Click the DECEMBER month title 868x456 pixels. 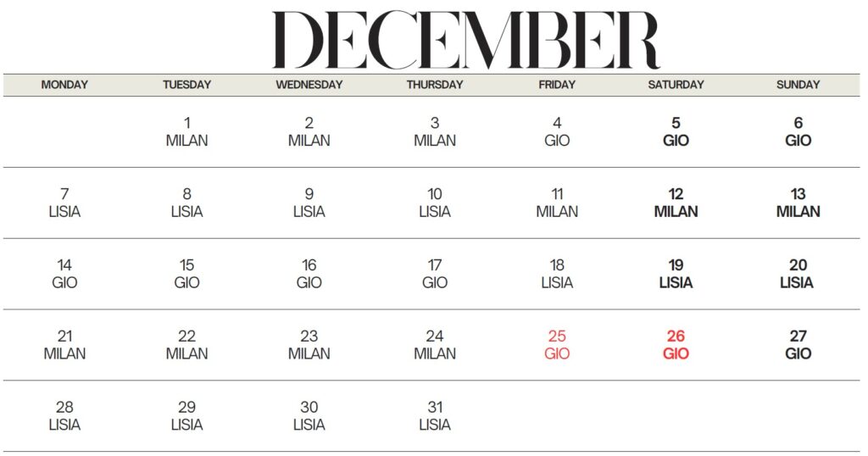pyautogui.click(x=465, y=40)
